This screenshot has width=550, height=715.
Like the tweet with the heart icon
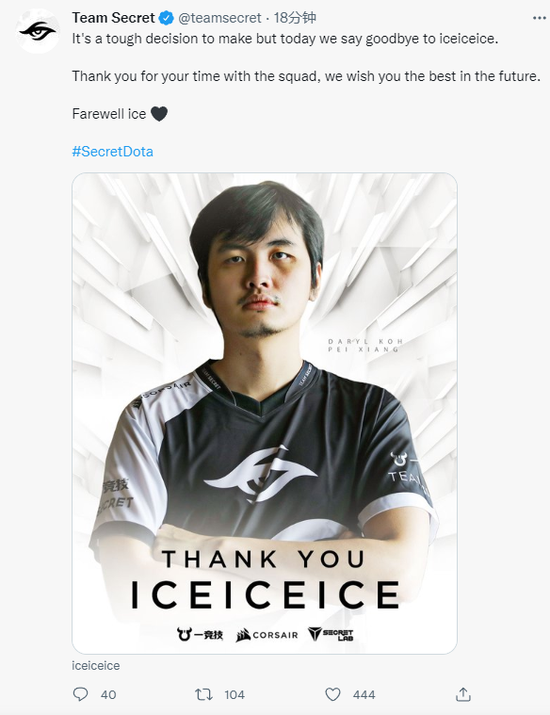coord(332,694)
